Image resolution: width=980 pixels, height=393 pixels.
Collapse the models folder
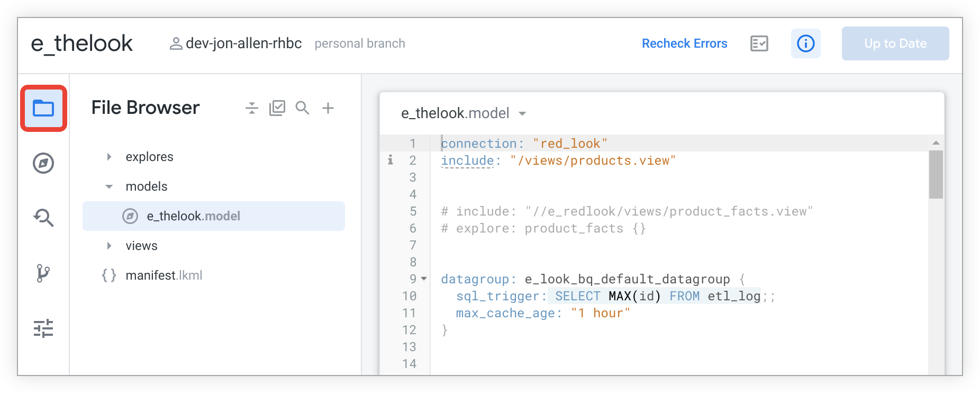(109, 186)
